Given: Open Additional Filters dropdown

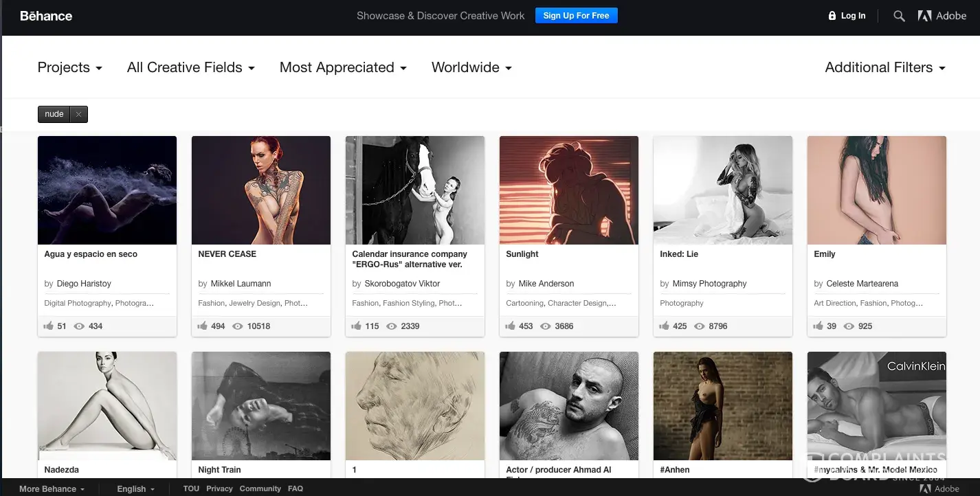Looking at the screenshot, I should coord(885,67).
